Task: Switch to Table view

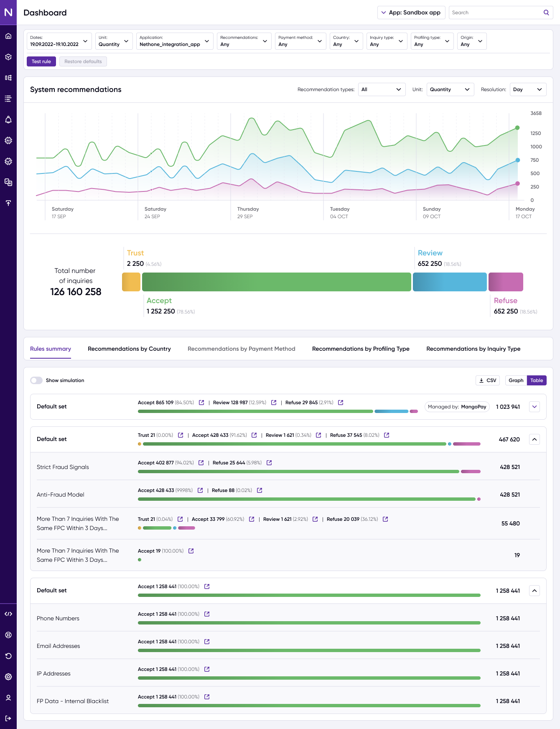Action: (x=537, y=380)
